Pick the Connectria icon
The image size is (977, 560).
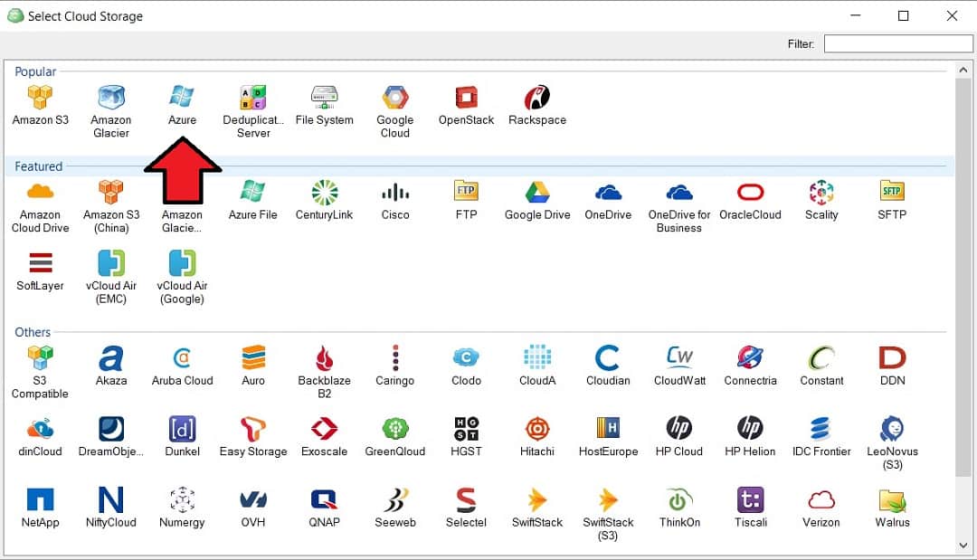coord(750,357)
